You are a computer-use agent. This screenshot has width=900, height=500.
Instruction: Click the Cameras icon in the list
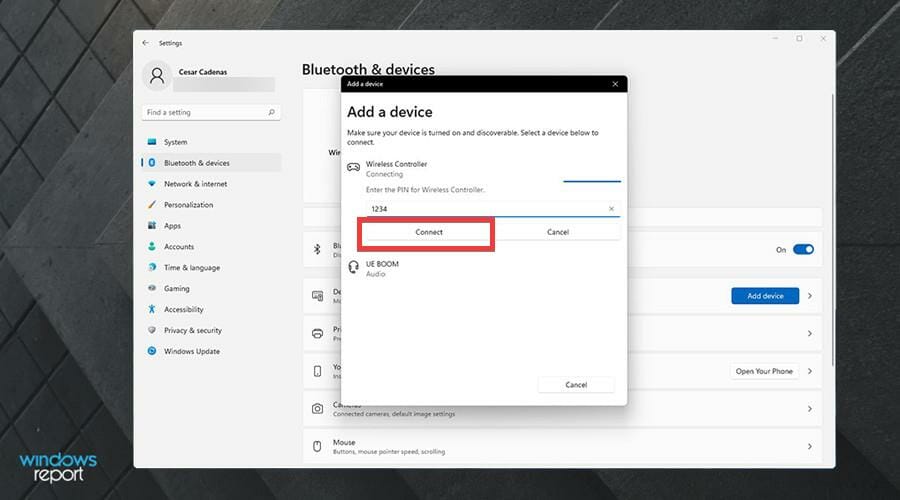tap(317, 409)
